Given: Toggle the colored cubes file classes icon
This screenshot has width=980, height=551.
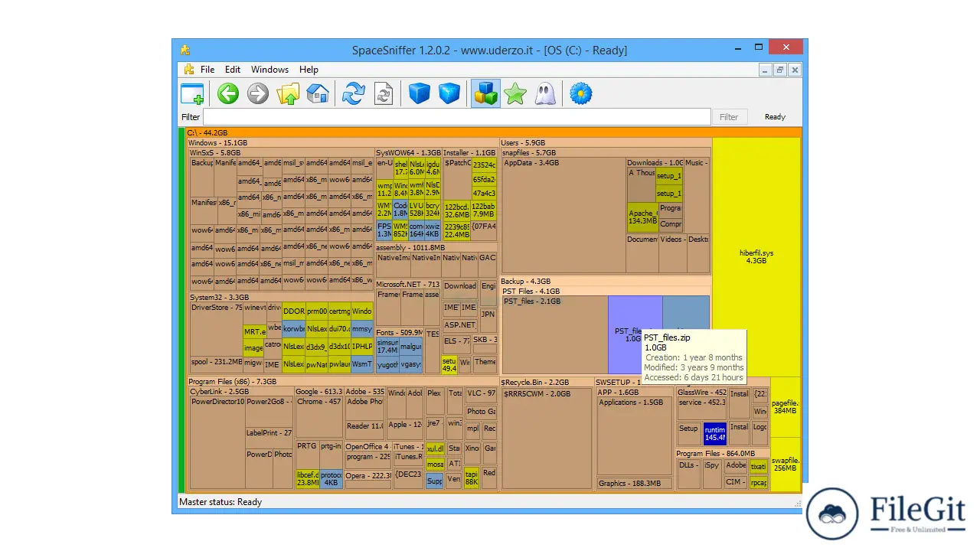Looking at the screenshot, I should pos(485,94).
